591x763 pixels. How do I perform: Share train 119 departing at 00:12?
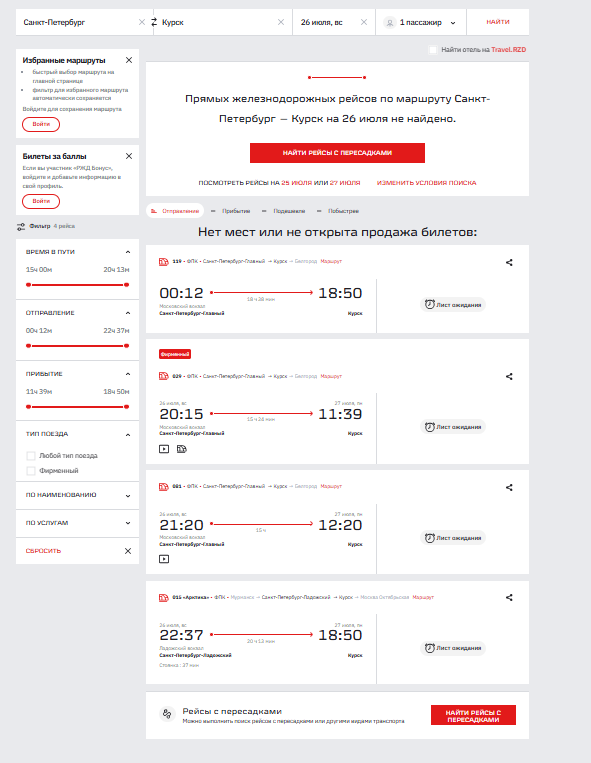[509, 262]
